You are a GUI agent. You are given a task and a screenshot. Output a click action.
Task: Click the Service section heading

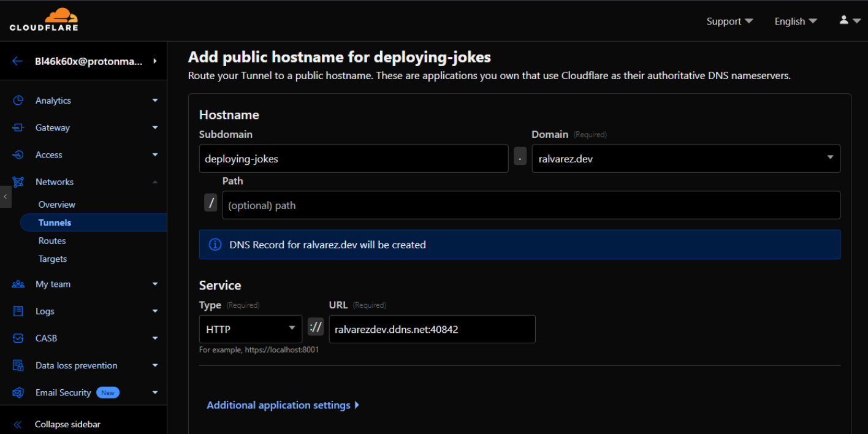coord(220,285)
